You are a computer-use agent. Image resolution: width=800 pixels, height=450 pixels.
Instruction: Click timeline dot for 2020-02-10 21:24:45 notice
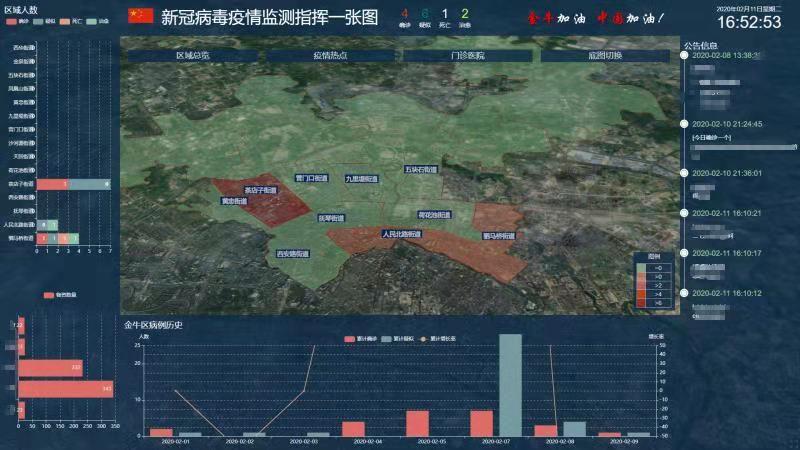tap(684, 124)
